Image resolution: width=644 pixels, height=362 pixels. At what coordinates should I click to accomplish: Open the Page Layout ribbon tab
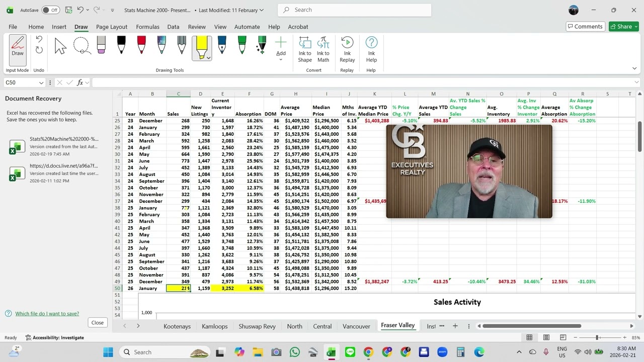tap(112, 27)
